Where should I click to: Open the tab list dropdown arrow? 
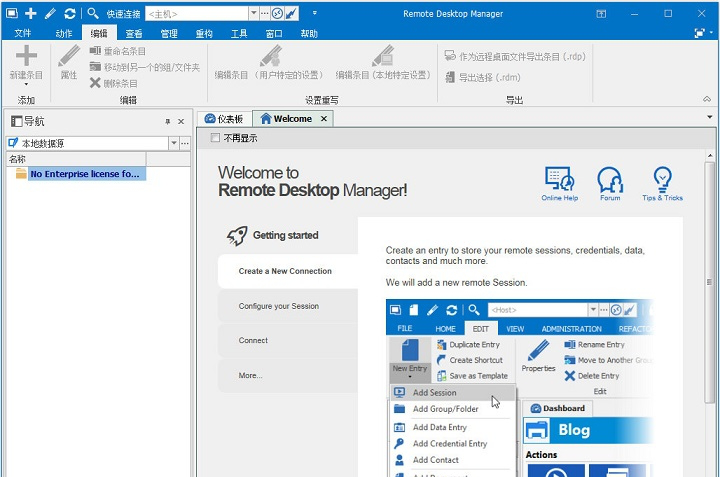tap(709, 118)
